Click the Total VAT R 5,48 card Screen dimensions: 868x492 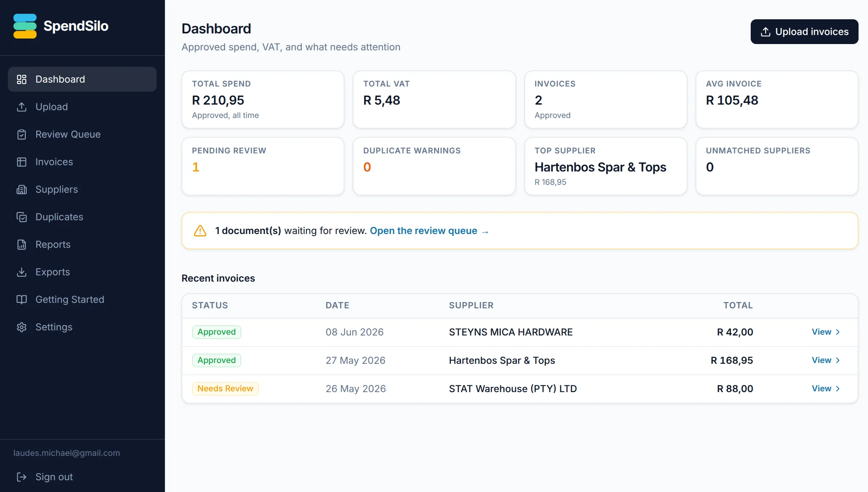click(x=434, y=100)
